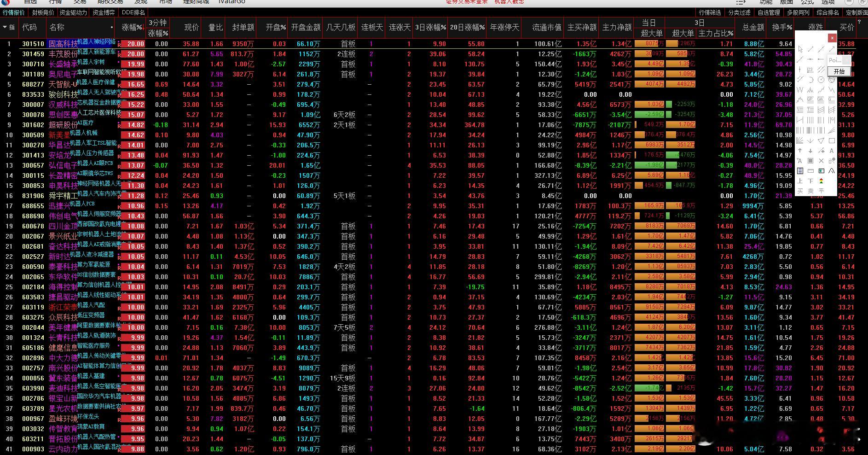The width and height of the screenshot is (868, 455).
Task: Click the X delete drawing tool
Action: coord(821,160)
